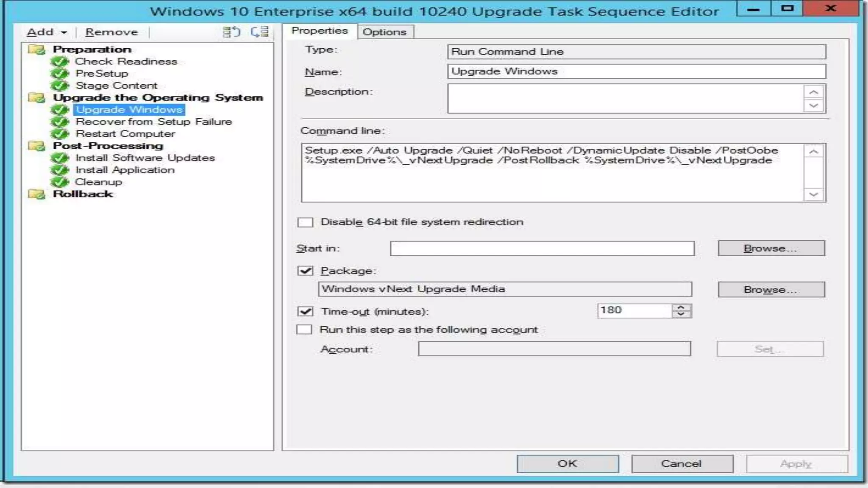Click the Account text field
Viewport: 868px width, 488px height.
[554, 349]
